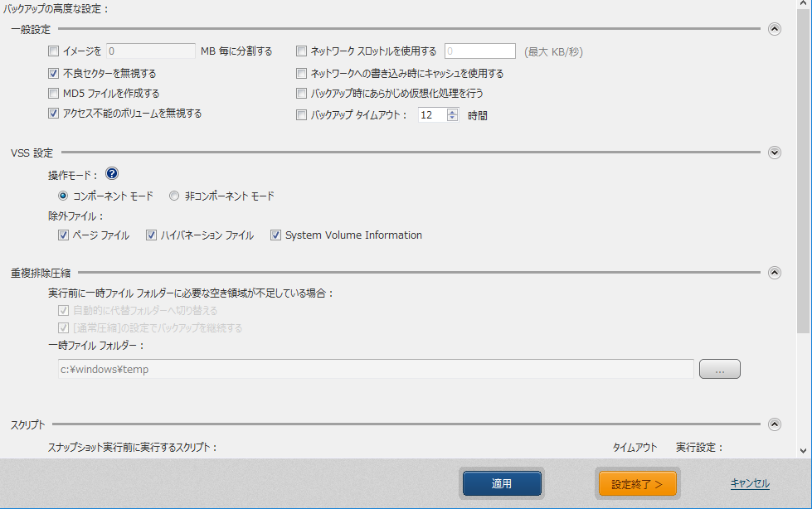Collapse the 重複排除圧縮 section
Image resolution: width=812 pixels, height=509 pixels.
(775, 272)
